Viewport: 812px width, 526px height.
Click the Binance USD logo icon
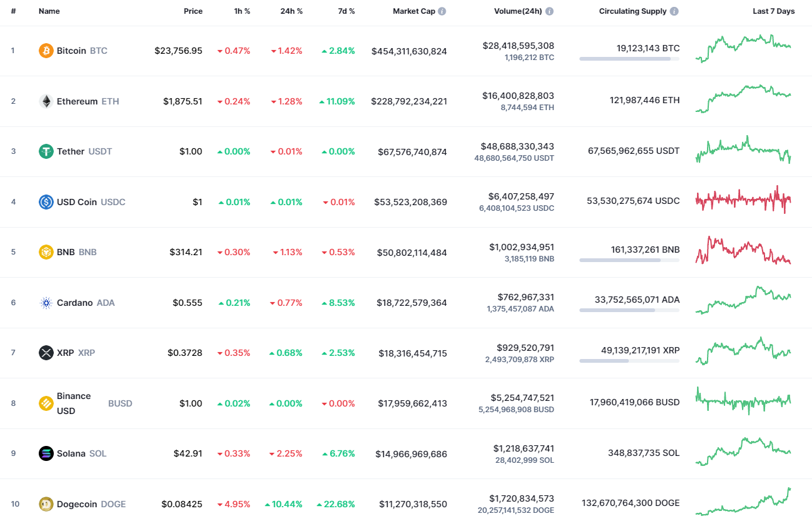pos(46,403)
